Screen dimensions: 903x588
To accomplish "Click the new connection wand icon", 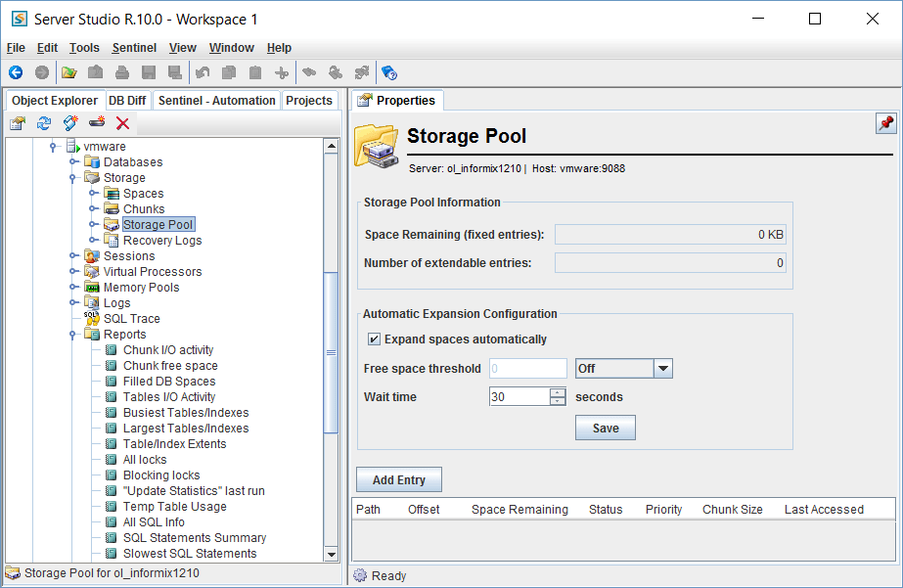I will point(69,123).
